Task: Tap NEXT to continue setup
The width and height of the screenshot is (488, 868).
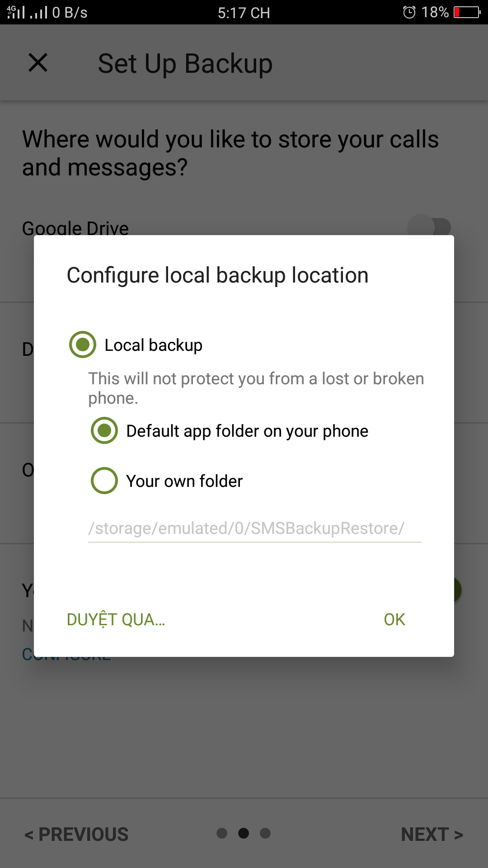Action: point(432,834)
